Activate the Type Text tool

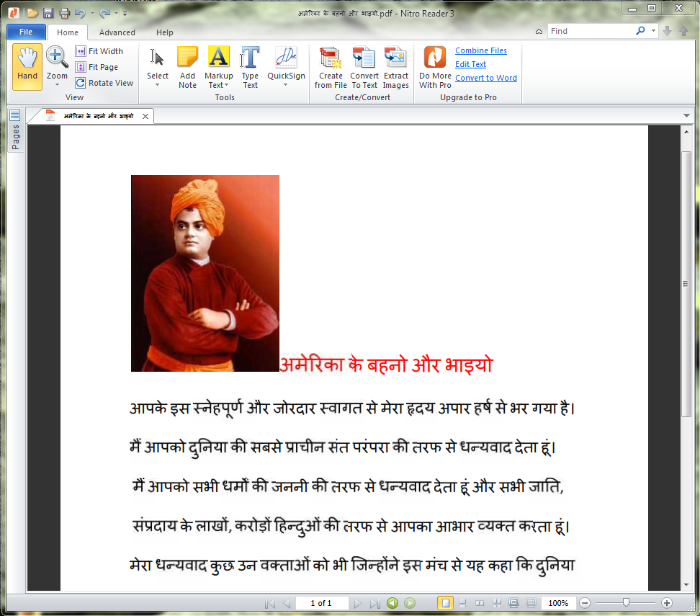point(250,67)
